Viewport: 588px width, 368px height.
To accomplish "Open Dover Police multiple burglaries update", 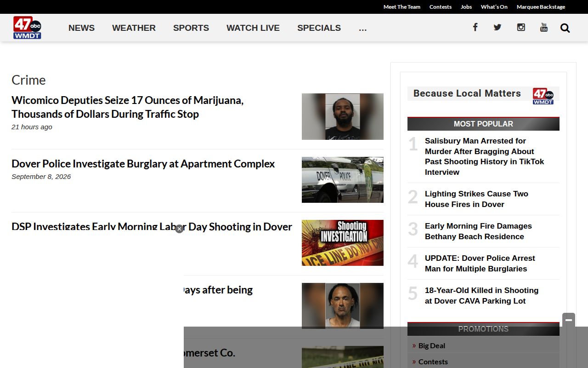I will pos(480,263).
